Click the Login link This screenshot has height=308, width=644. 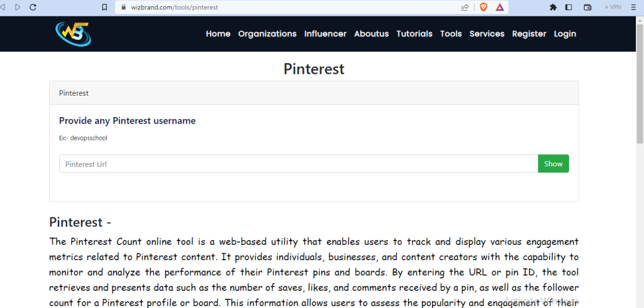point(565,34)
